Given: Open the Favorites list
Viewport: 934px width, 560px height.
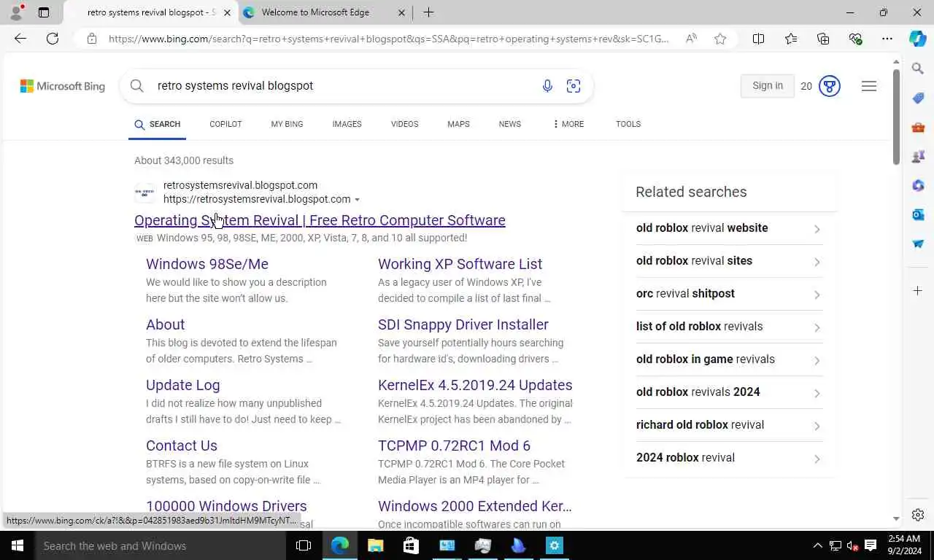Looking at the screenshot, I should click(x=791, y=39).
